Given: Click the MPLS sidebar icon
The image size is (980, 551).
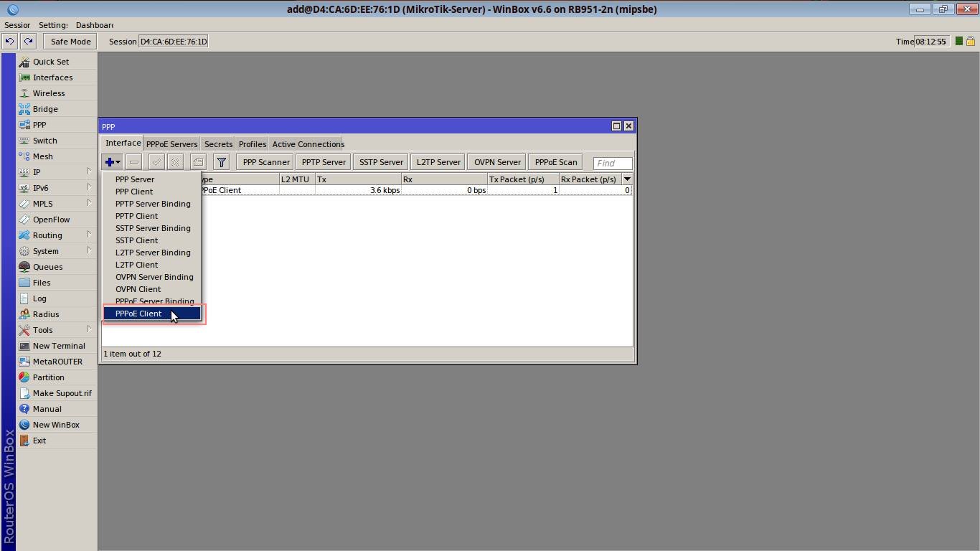Looking at the screenshot, I should pyautogui.click(x=24, y=204).
